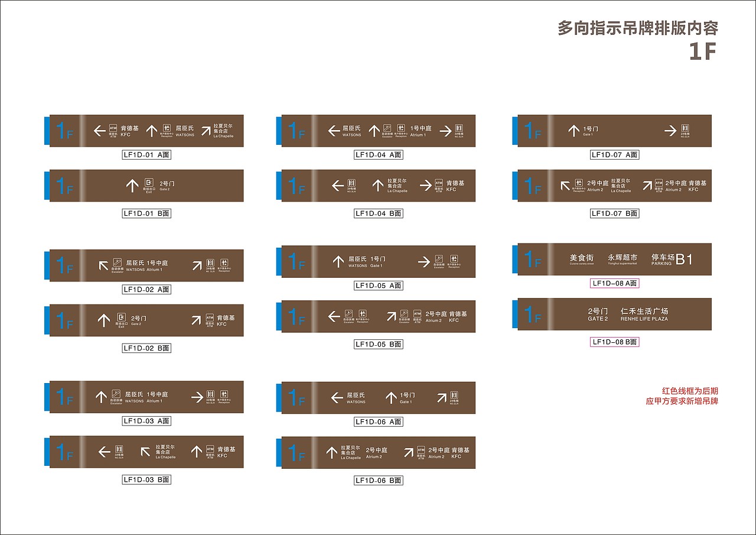The height and width of the screenshot is (535, 756).
Task: Click the elevator icon on sign LF1D-07 A面
Action: [685, 128]
